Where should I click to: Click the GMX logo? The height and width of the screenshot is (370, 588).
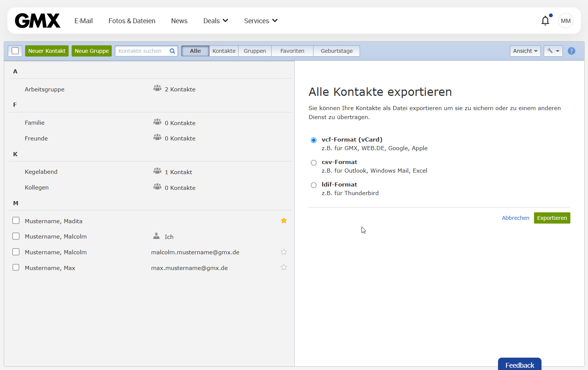pyautogui.click(x=37, y=21)
